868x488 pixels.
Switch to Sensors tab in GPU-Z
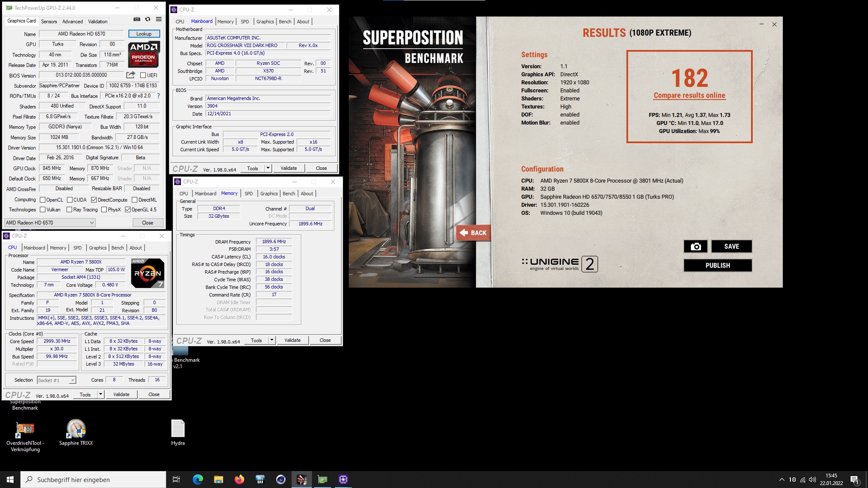49,22
